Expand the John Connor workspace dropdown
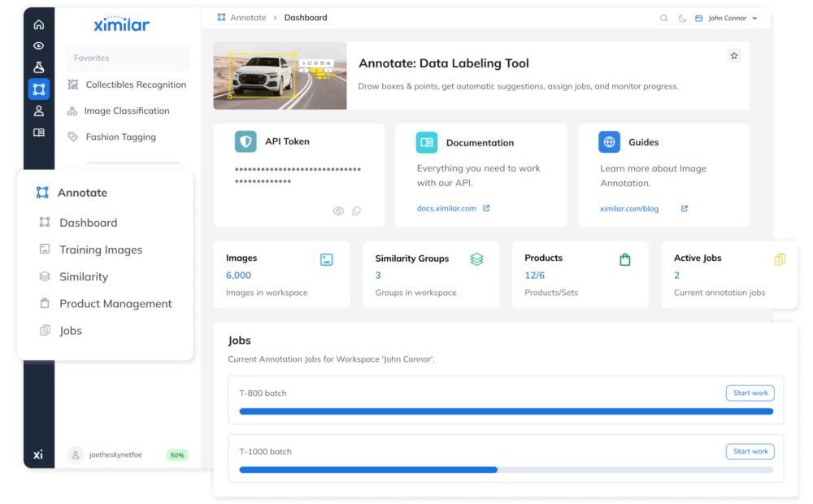The image size is (813, 504). [x=726, y=18]
